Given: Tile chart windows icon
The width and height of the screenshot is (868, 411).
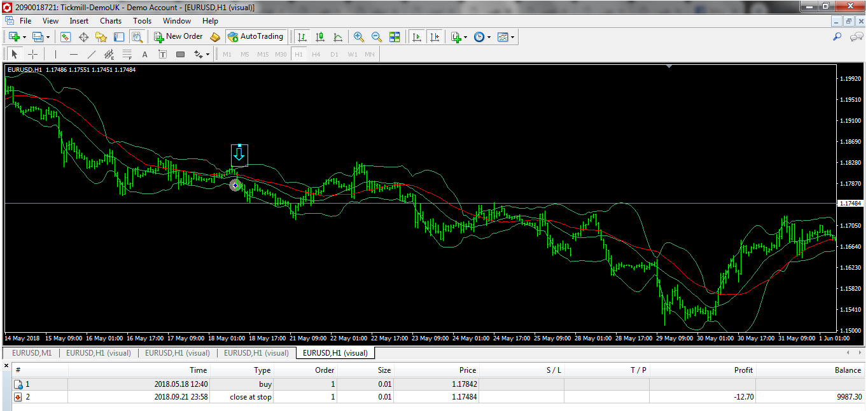Looking at the screenshot, I should (x=395, y=37).
